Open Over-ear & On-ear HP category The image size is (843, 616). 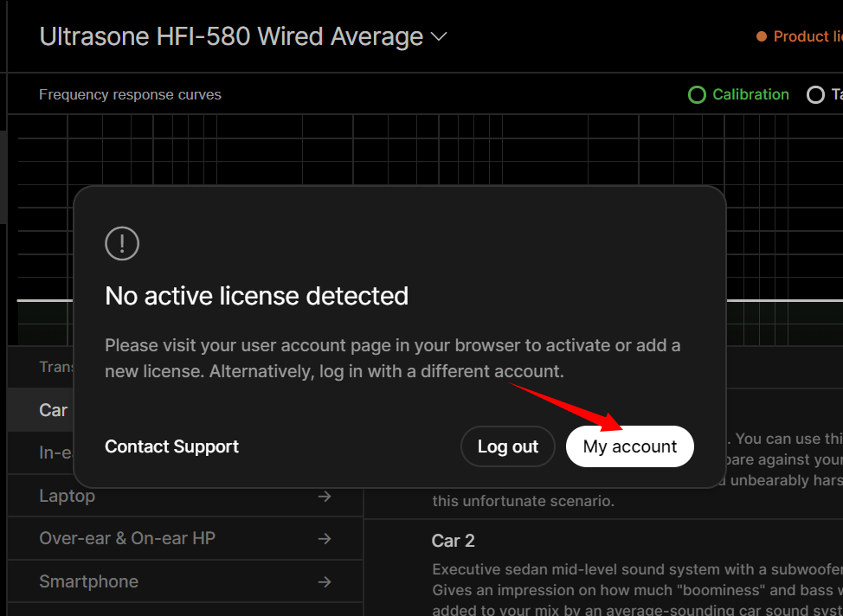[127, 538]
